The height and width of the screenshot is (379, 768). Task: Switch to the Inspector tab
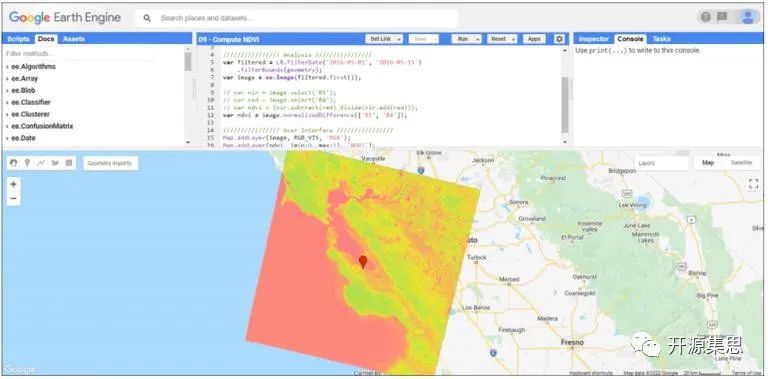click(594, 39)
